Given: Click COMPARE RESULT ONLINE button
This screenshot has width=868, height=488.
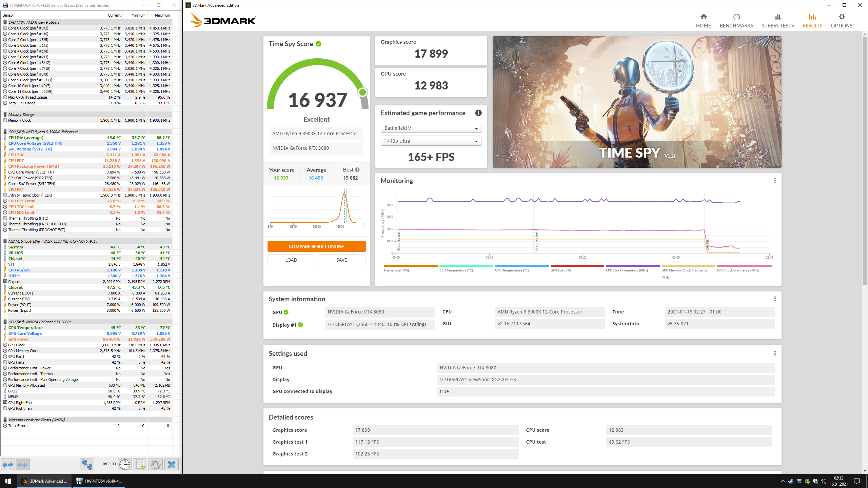Looking at the screenshot, I should 316,246.
